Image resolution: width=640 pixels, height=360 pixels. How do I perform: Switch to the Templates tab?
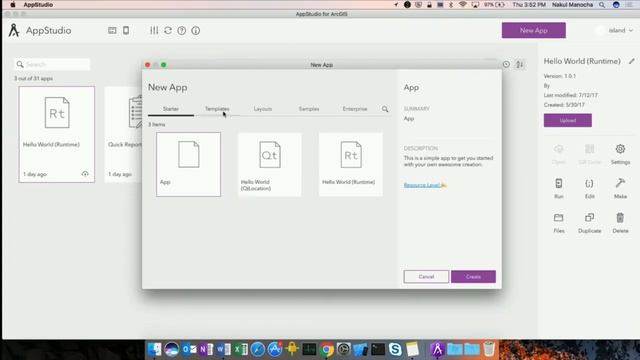coord(217,109)
